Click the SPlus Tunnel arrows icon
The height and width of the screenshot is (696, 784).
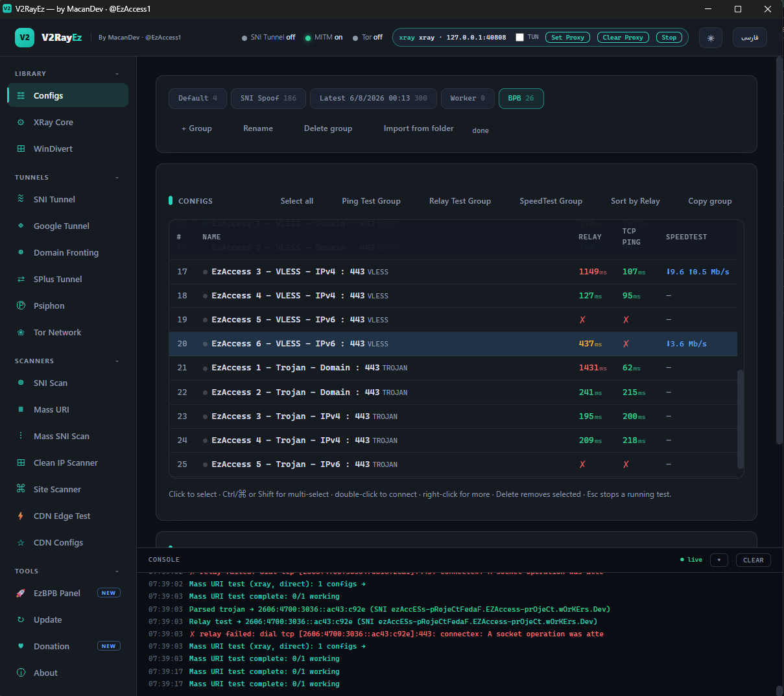pos(21,279)
